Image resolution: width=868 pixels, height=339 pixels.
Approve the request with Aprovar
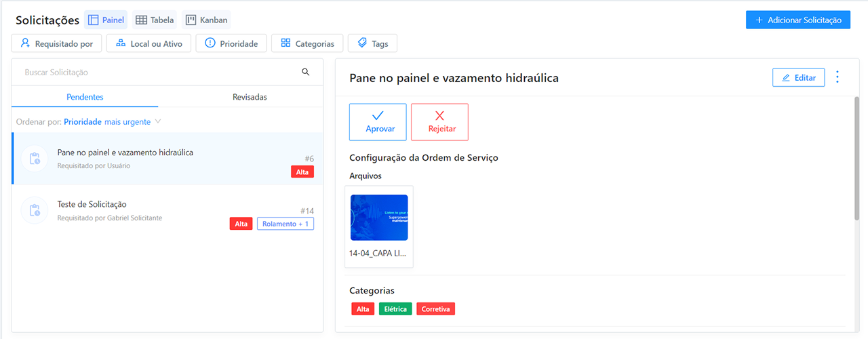[x=378, y=122]
